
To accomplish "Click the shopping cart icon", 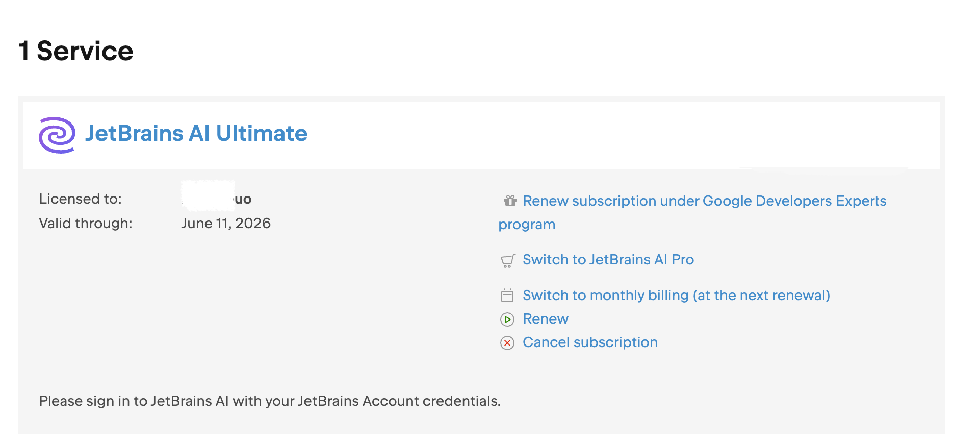I will coord(508,261).
